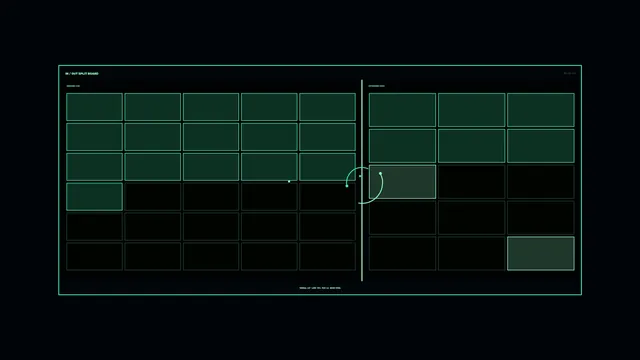
Task: Click the middle dark cell in the left grid's fifth row
Action: [x=211, y=227]
